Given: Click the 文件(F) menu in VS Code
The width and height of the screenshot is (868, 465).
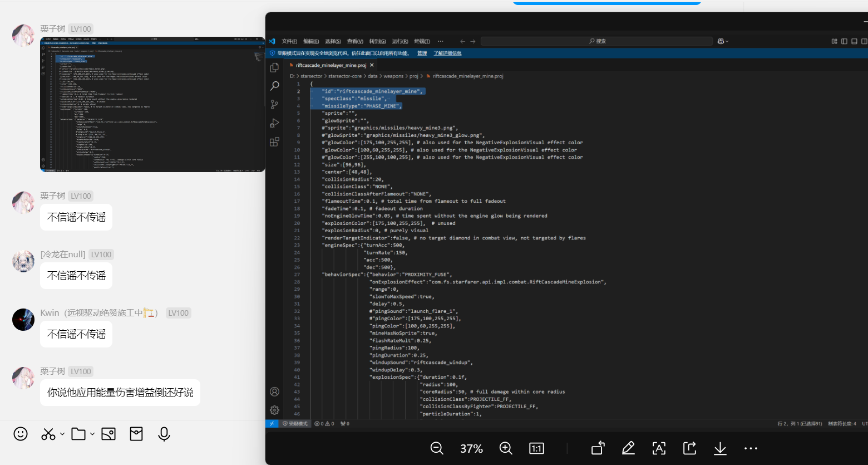Looking at the screenshot, I should point(289,41).
